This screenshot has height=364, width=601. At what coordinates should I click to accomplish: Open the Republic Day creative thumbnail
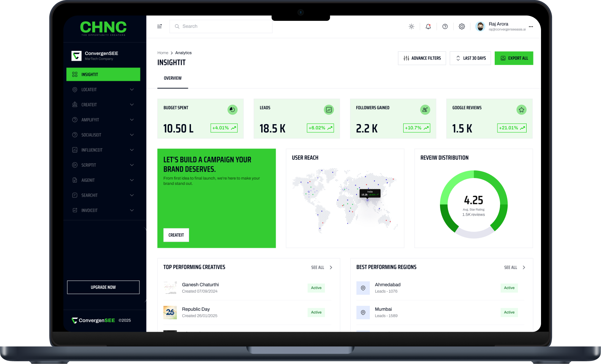tap(170, 312)
